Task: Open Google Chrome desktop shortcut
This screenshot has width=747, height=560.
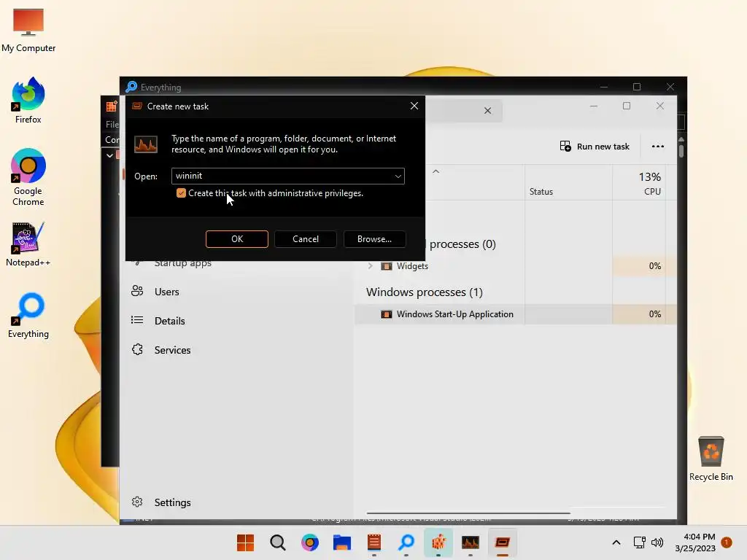Action: [28, 177]
